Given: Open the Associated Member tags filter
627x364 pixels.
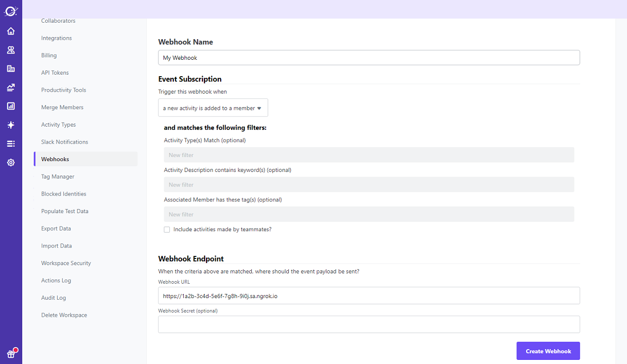Looking at the screenshot, I should (x=369, y=214).
